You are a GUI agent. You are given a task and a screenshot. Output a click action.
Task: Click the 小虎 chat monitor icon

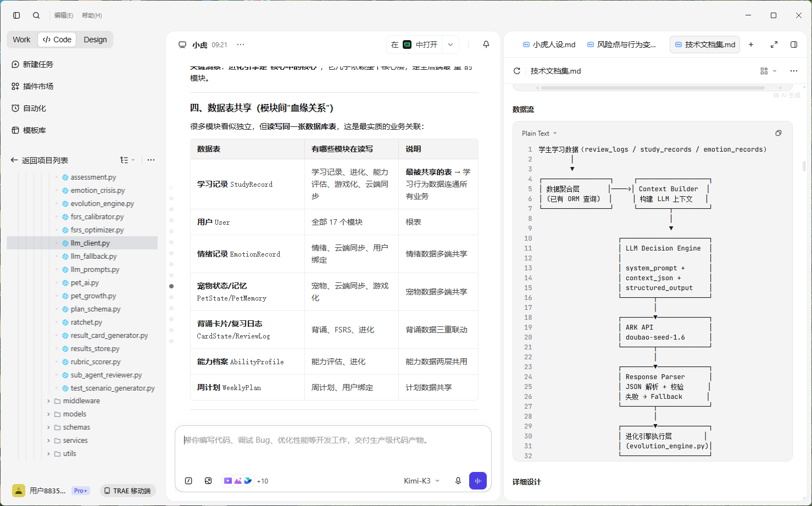[x=182, y=45]
